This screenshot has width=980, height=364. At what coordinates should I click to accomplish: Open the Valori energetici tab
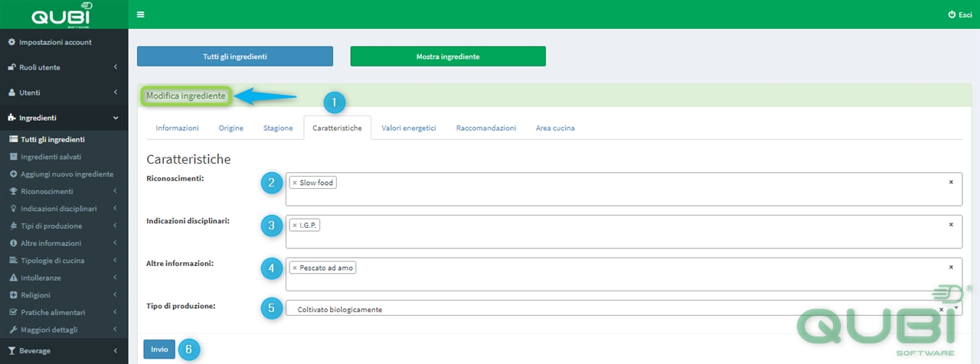409,128
